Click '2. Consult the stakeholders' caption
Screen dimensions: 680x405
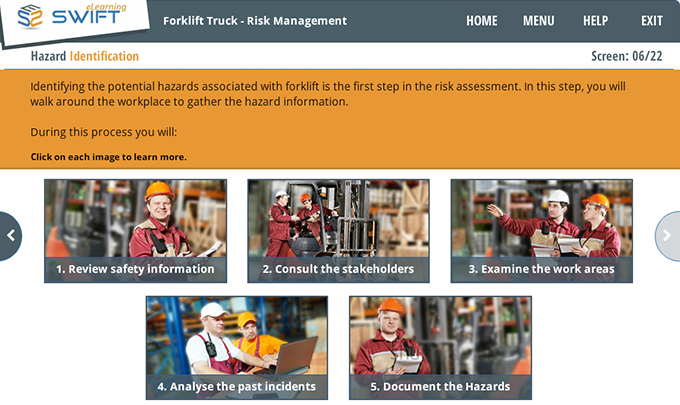coord(338,269)
